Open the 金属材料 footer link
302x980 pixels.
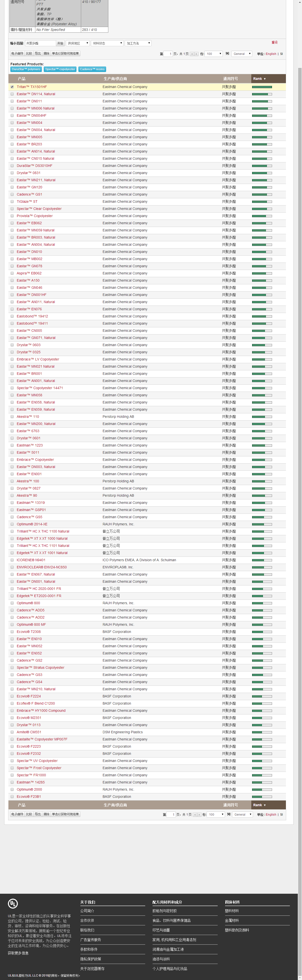click(232, 920)
